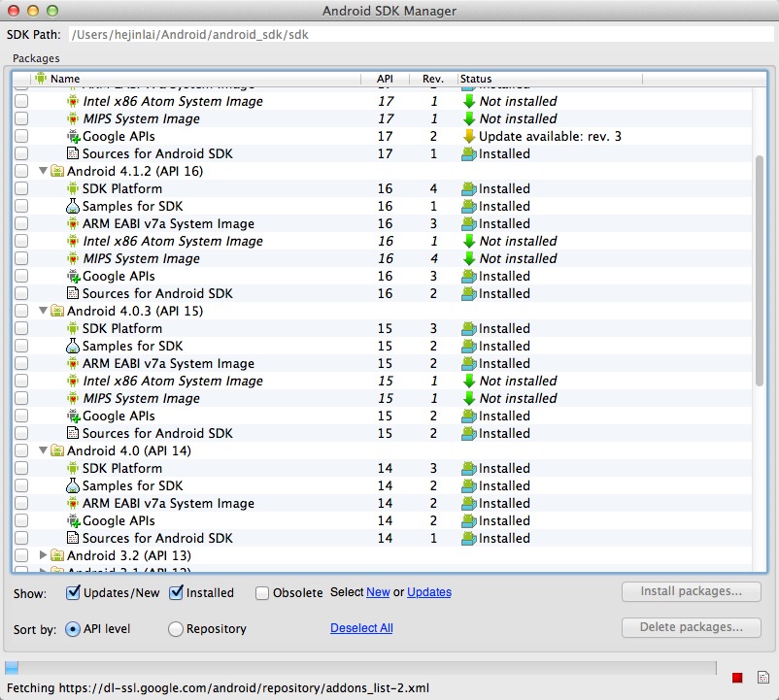The image size is (779, 700).
Task: Click the Samples for SDK flask icon, API 16
Action: [73, 206]
